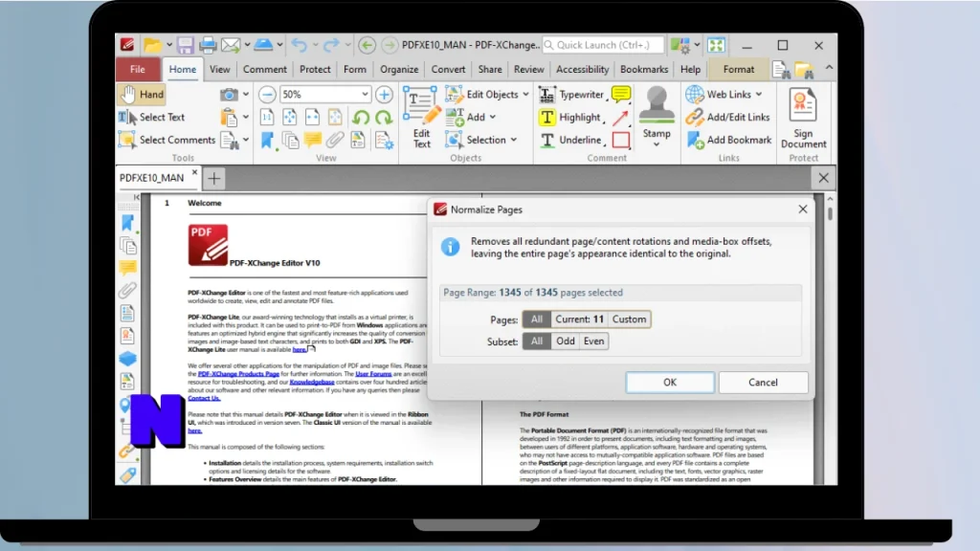Viewport: 980px width, 551px height.
Task: Cancel the Normalize Pages dialog
Action: [x=763, y=383]
